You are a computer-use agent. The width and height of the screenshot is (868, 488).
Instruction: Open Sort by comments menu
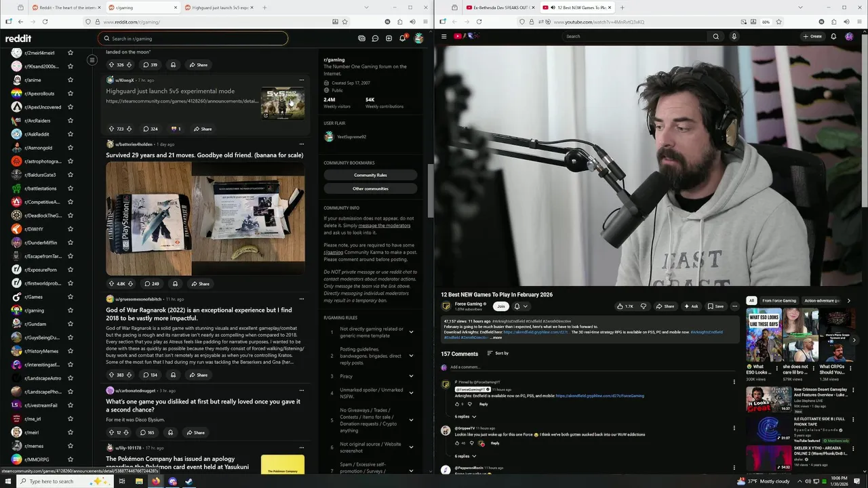click(498, 353)
